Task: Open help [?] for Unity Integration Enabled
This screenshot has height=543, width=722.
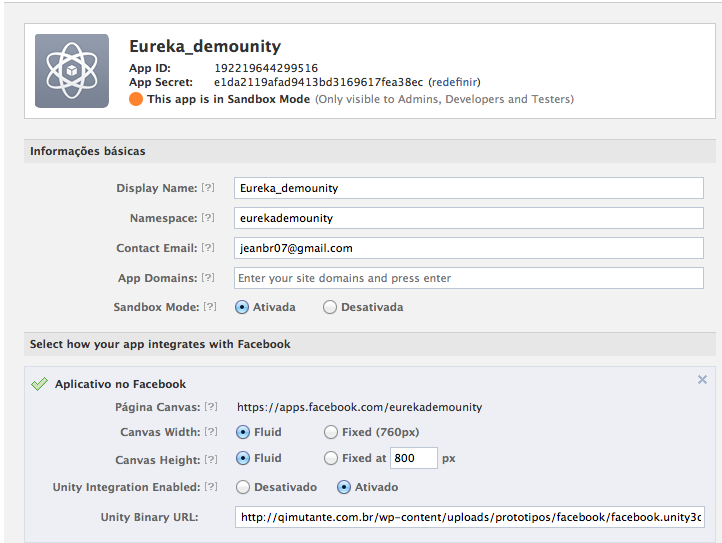Action: [211, 486]
